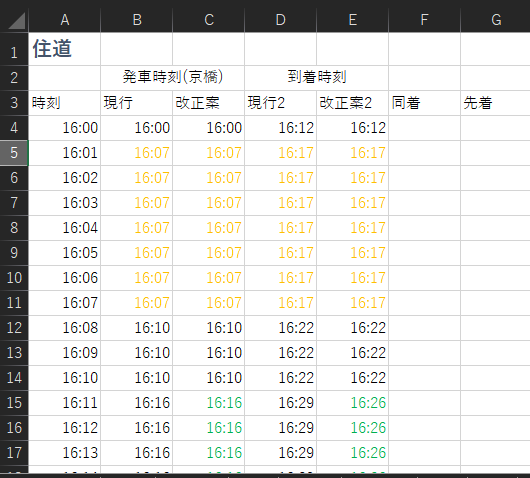Click the 先着 column label

point(496,103)
